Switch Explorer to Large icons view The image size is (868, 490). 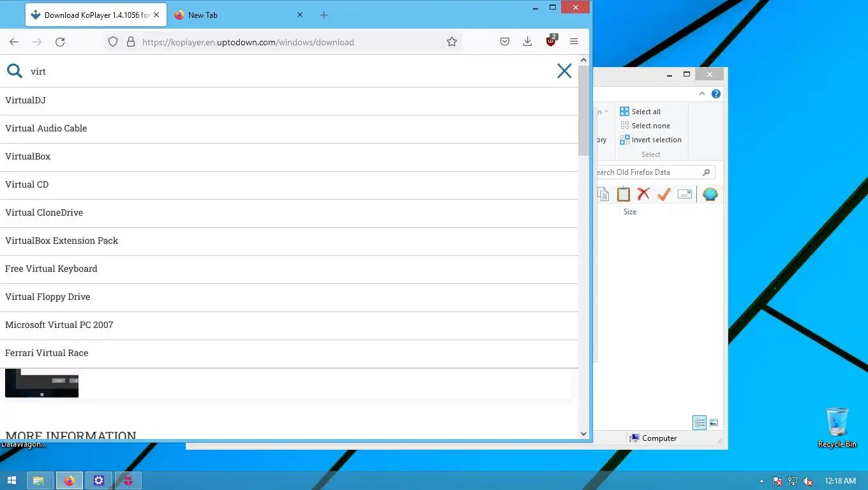(714, 422)
